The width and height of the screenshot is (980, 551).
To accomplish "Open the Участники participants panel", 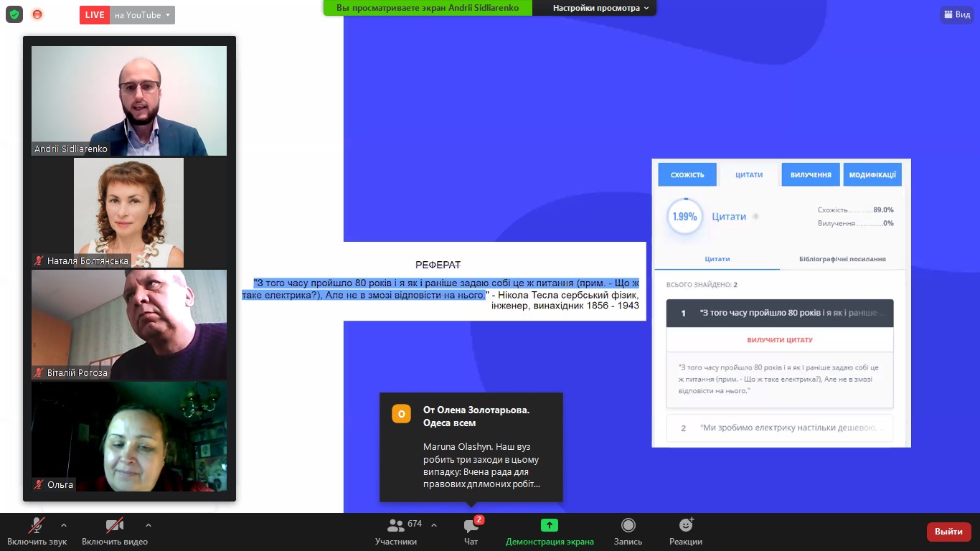I will click(396, 532).
